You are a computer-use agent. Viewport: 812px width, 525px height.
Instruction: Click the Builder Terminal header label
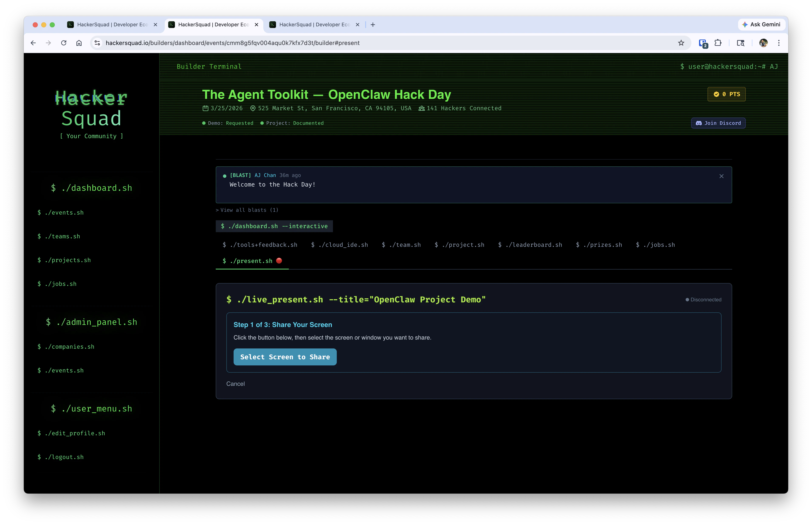click(209, 66)
